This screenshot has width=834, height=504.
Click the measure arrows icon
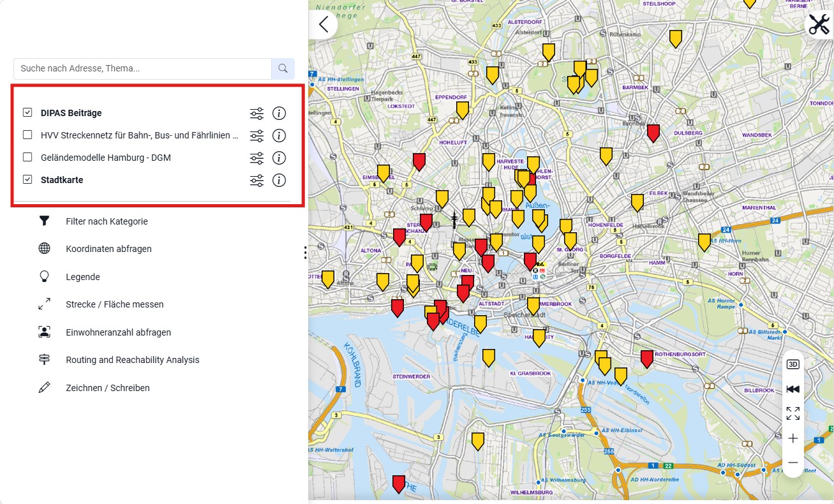click(x=44, y=304)
